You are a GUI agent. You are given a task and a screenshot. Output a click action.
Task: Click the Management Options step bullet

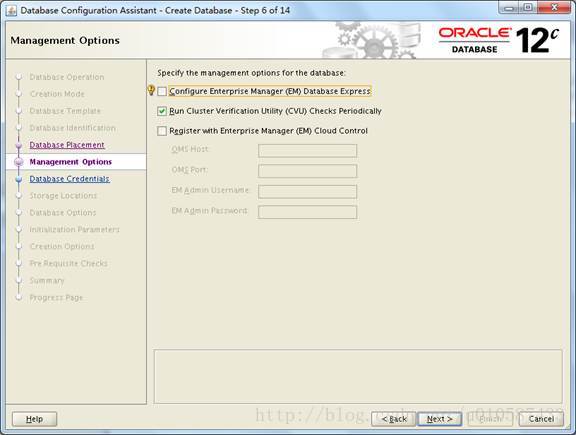coord(19,162)
